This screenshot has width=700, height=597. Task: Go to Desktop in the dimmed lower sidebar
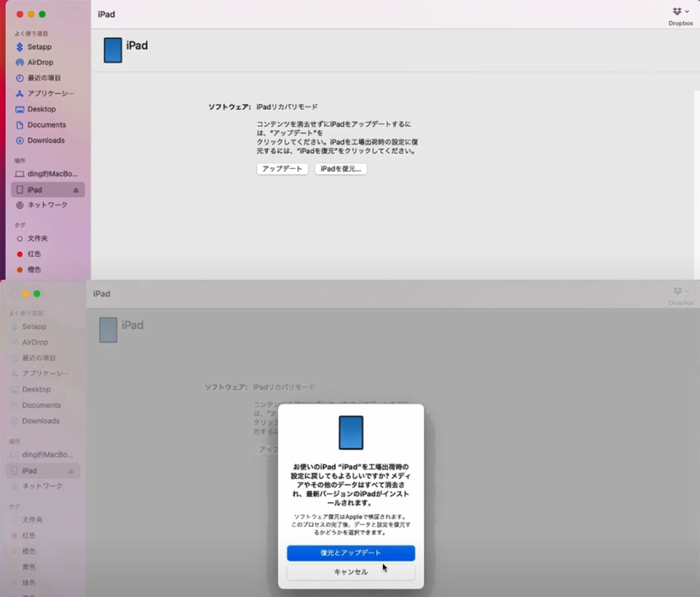[x=30, y=389]
